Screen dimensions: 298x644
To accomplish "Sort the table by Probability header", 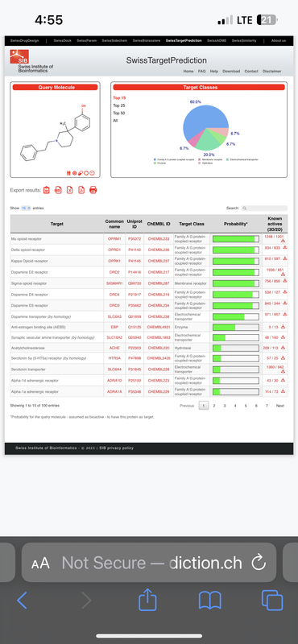I will [236, 224].
